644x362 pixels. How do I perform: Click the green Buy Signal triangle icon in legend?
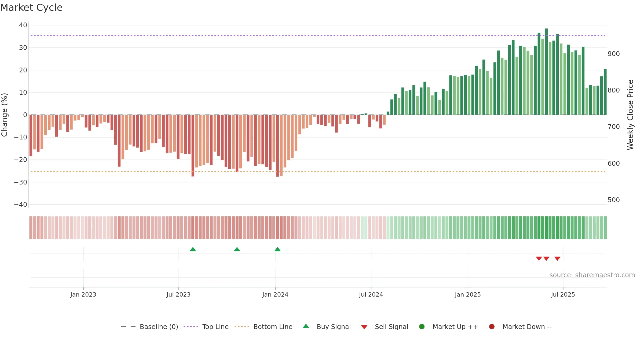pos(306,326)
